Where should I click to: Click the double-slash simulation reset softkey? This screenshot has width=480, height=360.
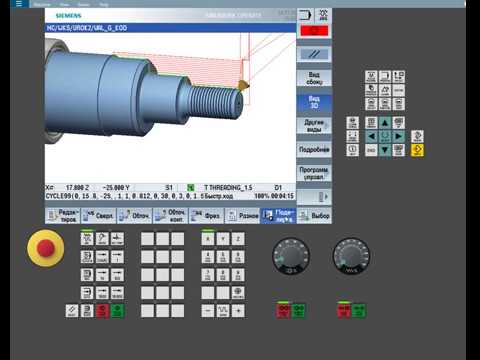point(314,54)
